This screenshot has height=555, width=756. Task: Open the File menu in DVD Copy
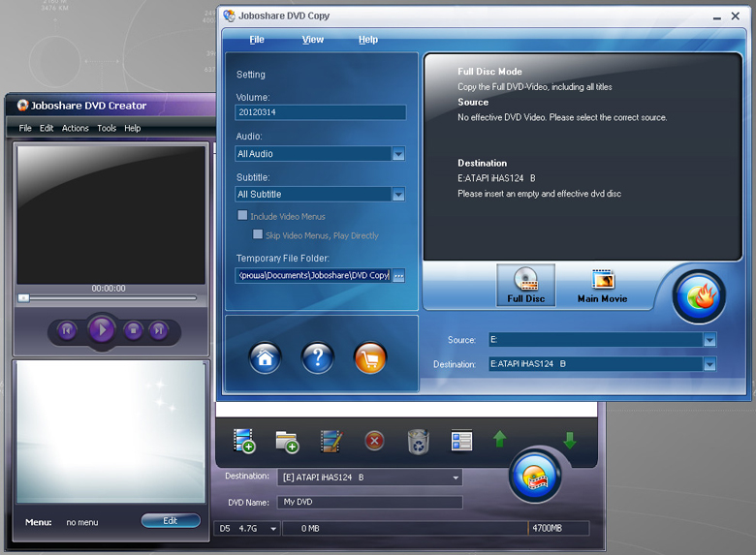click(x=257, y=40)
